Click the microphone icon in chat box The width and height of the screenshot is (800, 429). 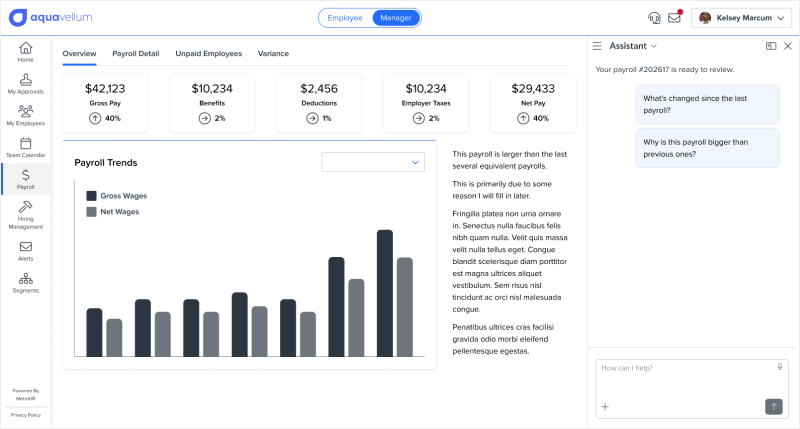(x=779, y=366)
